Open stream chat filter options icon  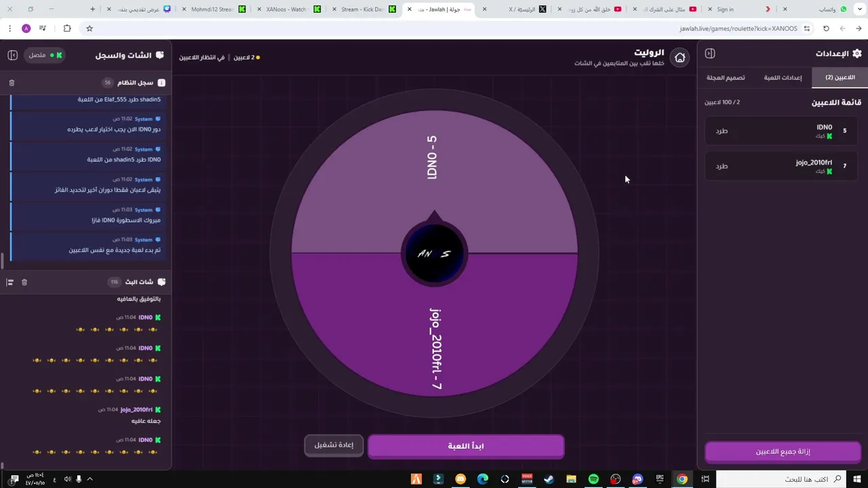coord(10,282)
